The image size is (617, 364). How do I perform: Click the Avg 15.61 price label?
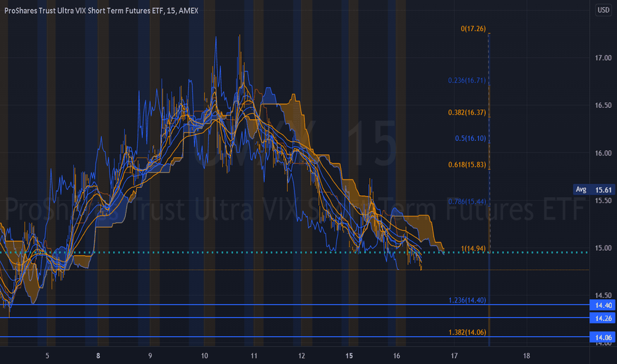pyautogui.click(x=594, y=190)
